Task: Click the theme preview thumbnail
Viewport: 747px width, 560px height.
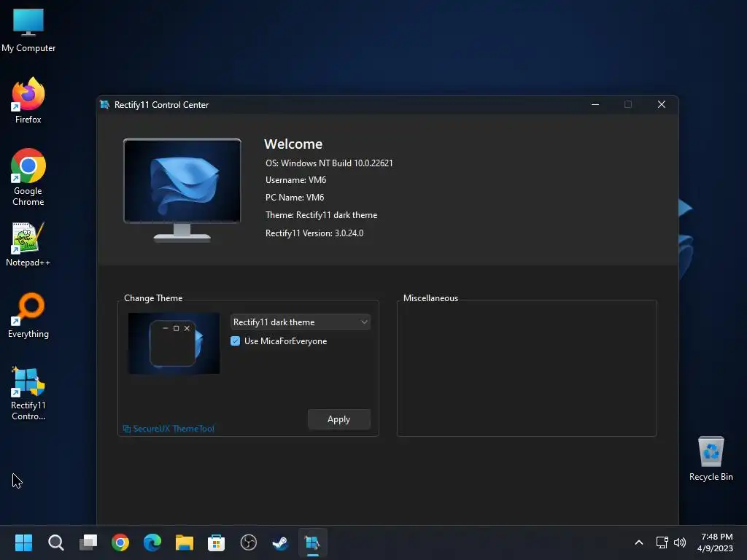Action: click(174, 343)
